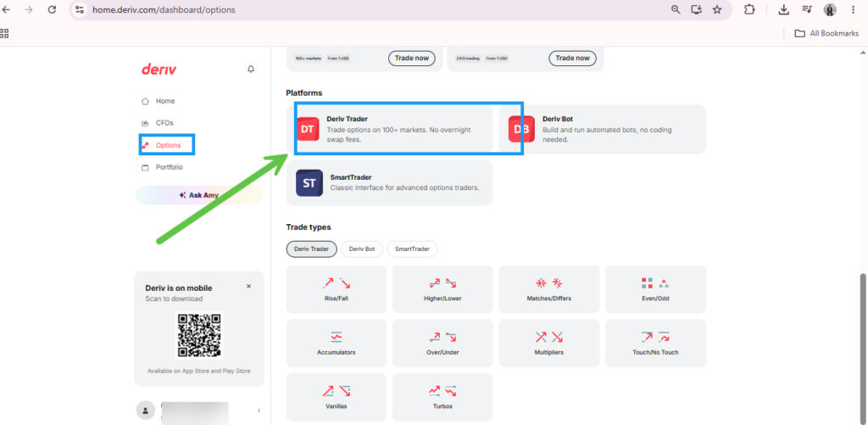Image resolution: width=868 pixels, height=425 pixels.
Task: Select the Even/Odd trade type icon
Action: [x=655, y=283]
